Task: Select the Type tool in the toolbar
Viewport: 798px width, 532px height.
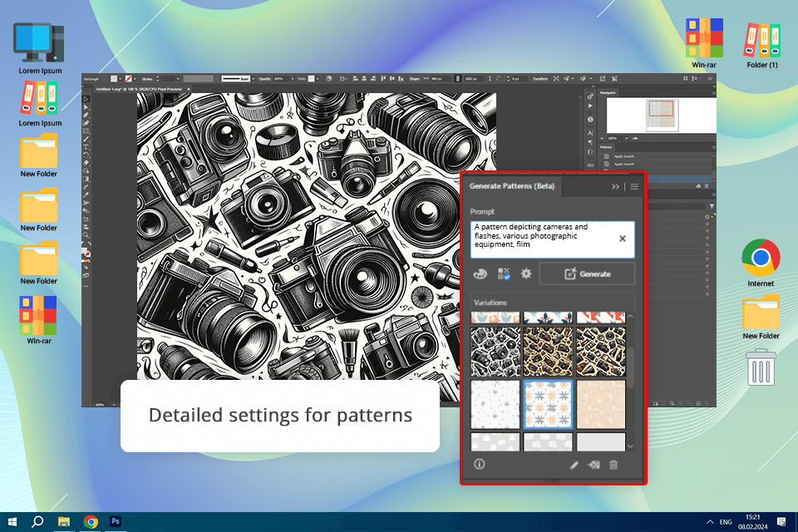Action: 86,146
